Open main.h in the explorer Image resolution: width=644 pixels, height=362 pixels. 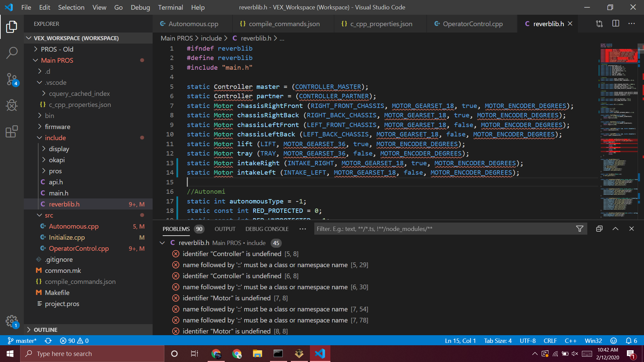tap(58, 193)
